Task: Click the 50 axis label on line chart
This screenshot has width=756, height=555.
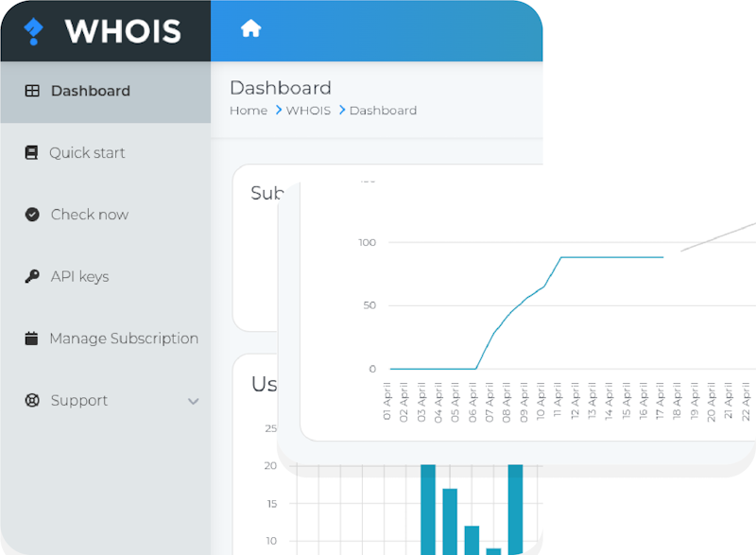Action: coord(369,305)
